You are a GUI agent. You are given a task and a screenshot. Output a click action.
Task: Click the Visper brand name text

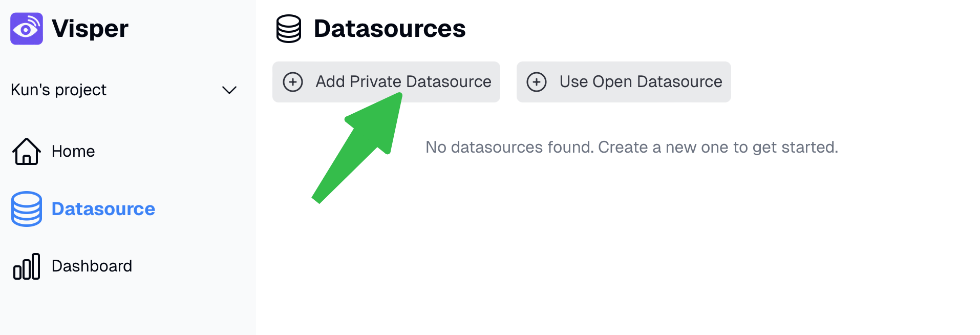(x=90, y=29)
